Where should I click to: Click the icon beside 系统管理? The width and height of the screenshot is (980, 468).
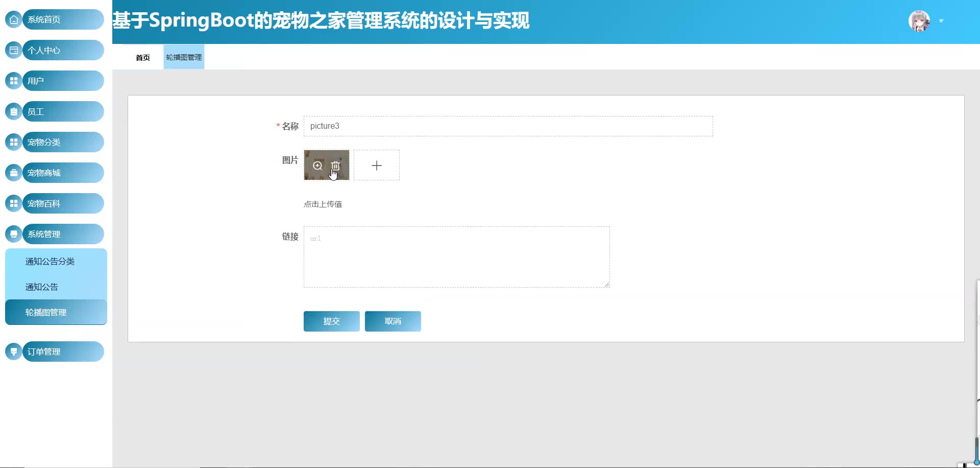pyautogui.click(x=14, y=235)
